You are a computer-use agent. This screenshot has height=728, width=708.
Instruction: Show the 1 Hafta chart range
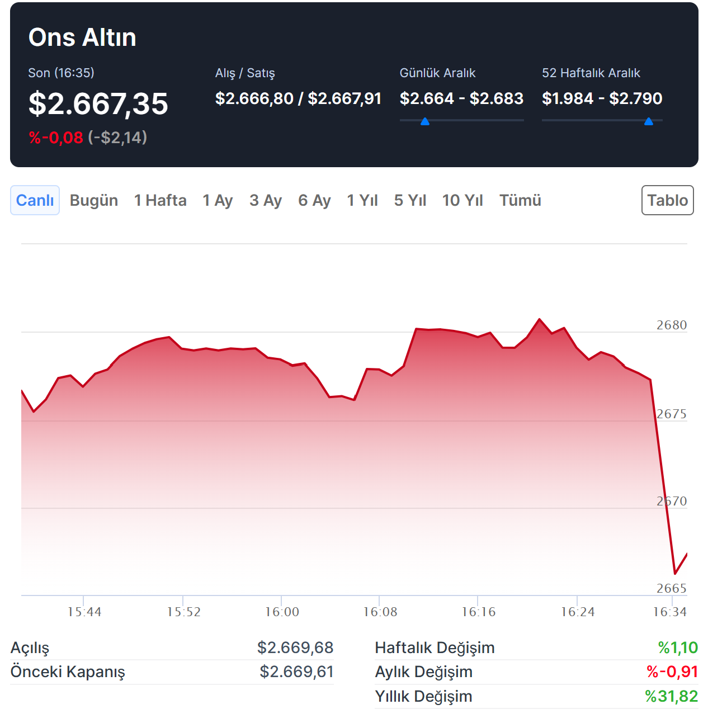click(160, 200)
